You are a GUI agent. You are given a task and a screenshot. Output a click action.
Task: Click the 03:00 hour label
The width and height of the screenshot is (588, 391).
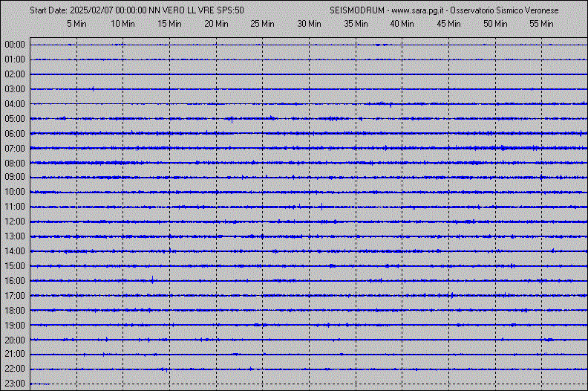[15, 89]
